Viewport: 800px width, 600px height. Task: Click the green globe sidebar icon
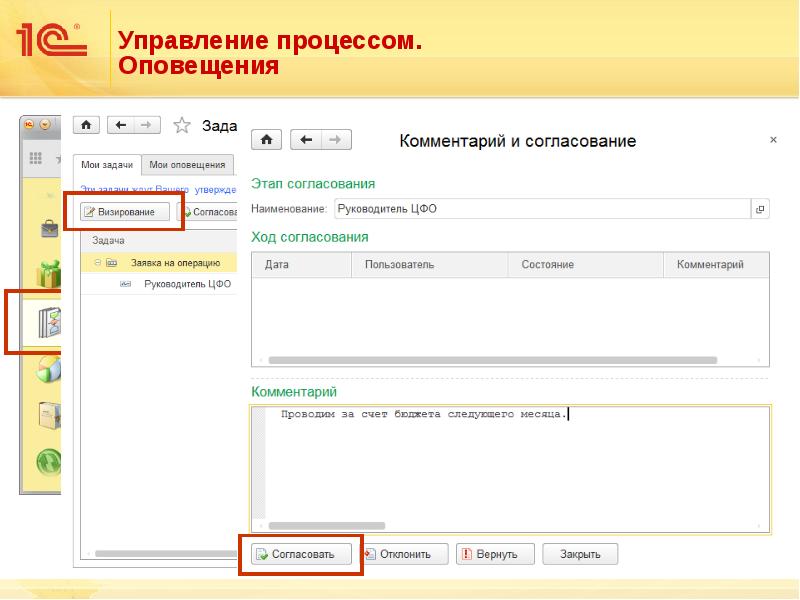49,461
